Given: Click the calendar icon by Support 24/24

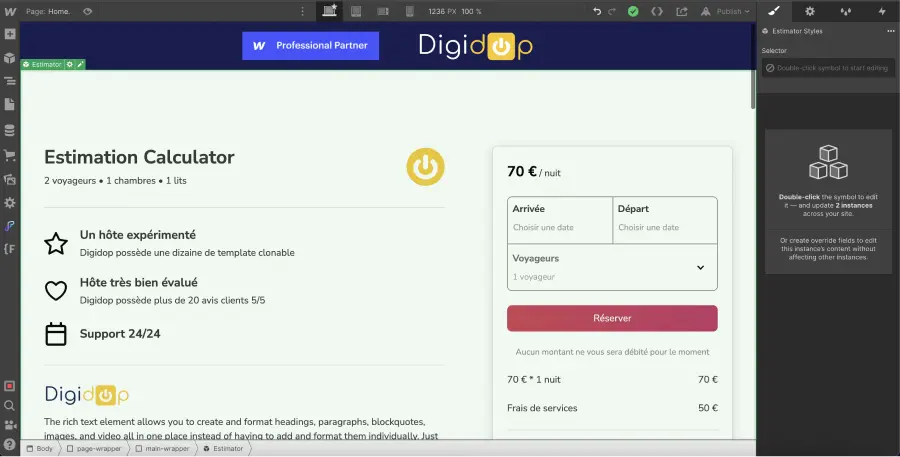Looking at the screenshot, I should pos(56,334).
